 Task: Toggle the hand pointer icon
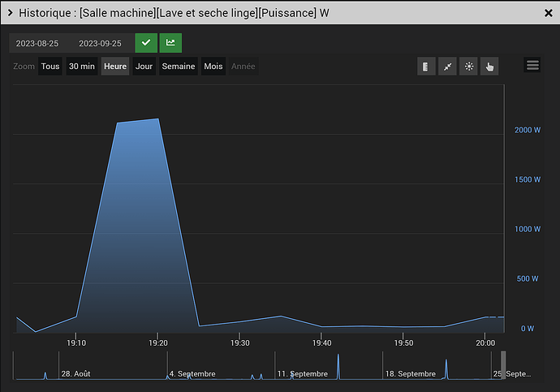[489, 67]
